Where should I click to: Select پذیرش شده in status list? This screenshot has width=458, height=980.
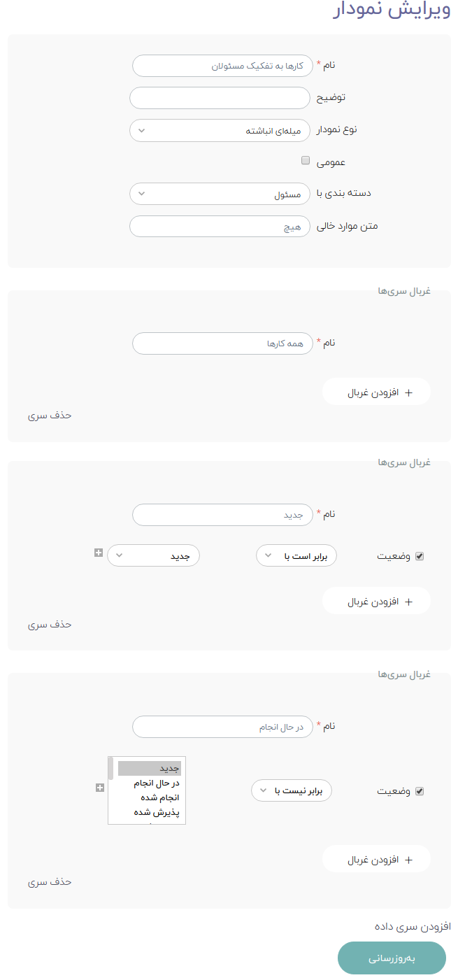pyautogui.click(x=157, y=812)
